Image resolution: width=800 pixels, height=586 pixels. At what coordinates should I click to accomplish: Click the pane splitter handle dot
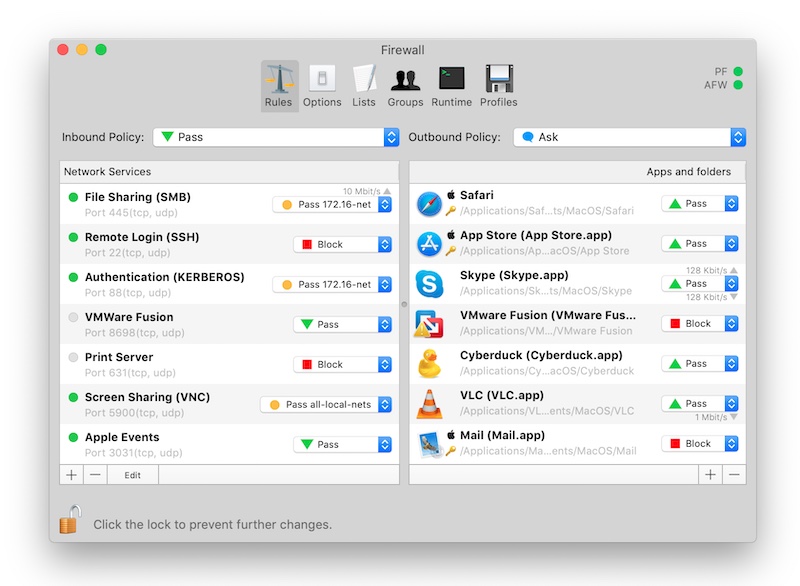coord(404,304)
